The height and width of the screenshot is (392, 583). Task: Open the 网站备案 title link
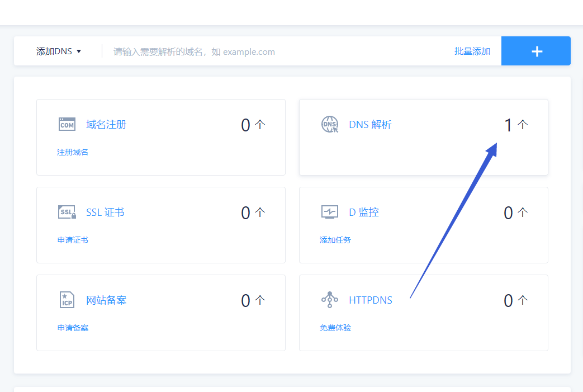pyautogui.click(x=106, y=300)
